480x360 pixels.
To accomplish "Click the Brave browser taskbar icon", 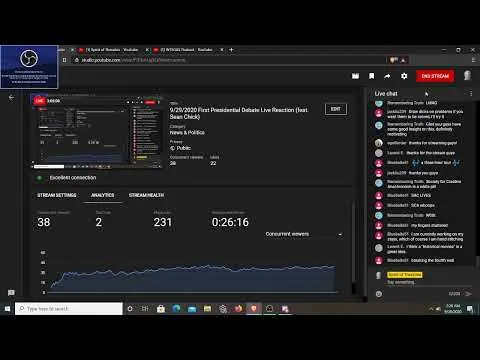I will click(254, 309).
